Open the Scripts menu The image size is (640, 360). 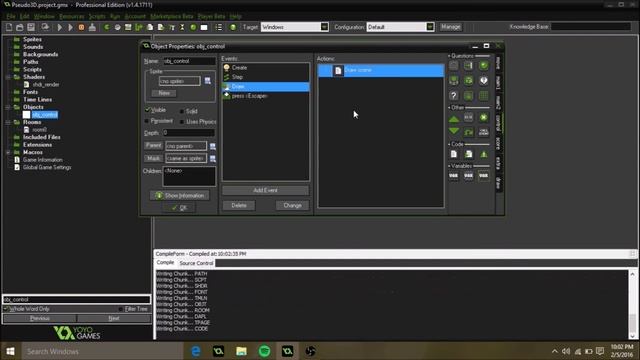(x=97, y=16)
